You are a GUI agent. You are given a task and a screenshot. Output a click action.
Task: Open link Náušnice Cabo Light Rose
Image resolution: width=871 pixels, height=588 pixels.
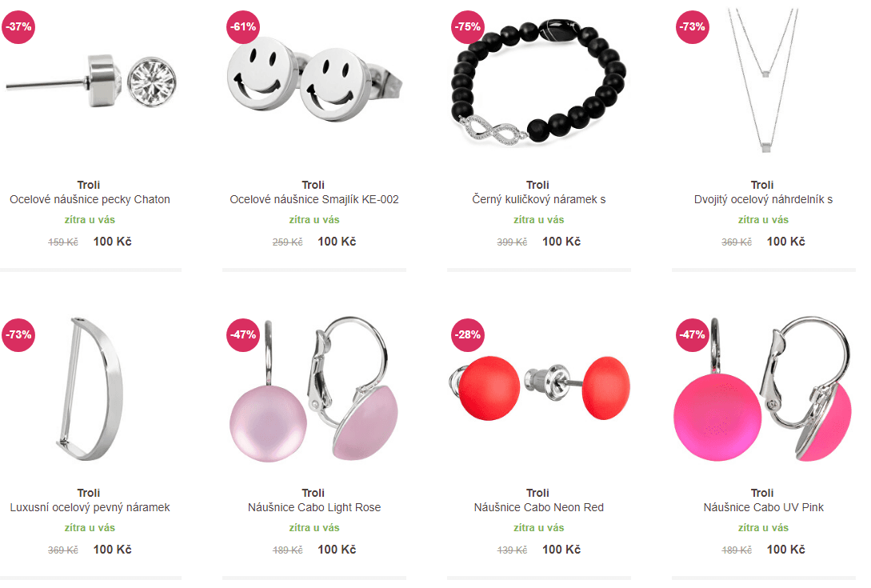coord(314,507)
